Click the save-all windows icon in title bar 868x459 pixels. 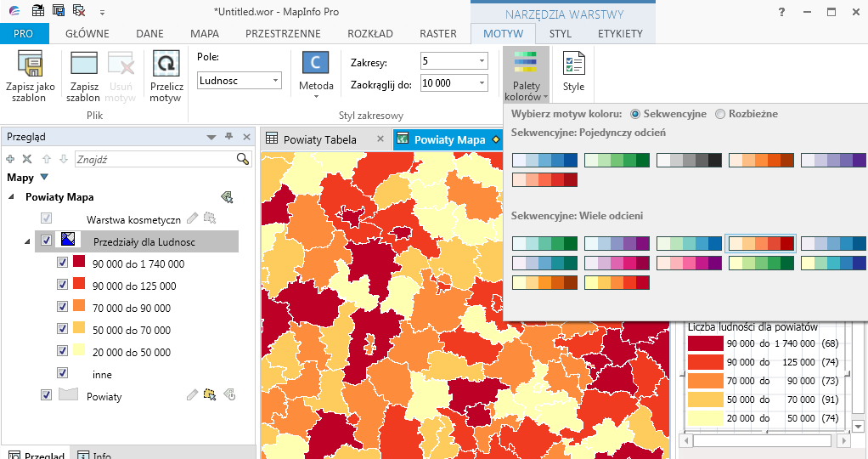tap(58, 11)
